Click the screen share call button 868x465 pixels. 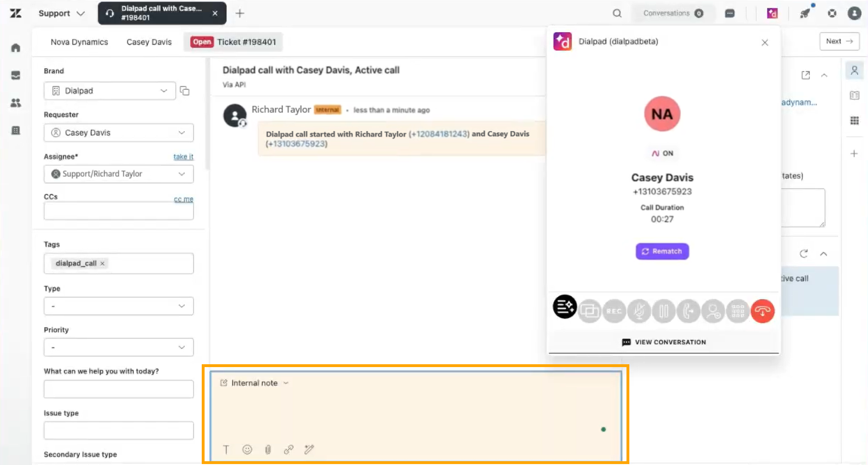pyautogui.click(x=590, y=311)
